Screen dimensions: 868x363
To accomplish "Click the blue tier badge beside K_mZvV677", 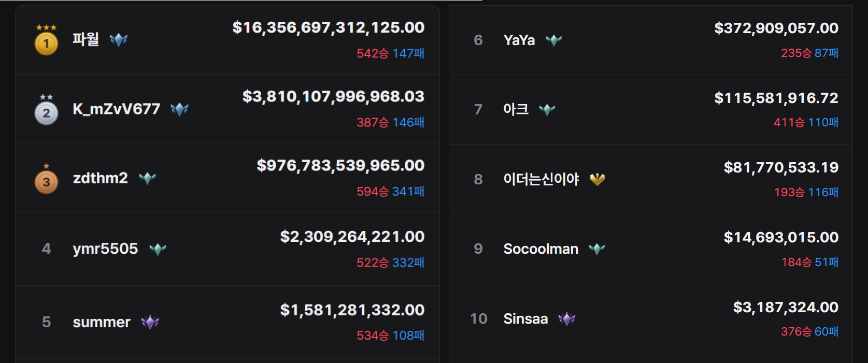I will pyautogui.click(x=179, y=109).
